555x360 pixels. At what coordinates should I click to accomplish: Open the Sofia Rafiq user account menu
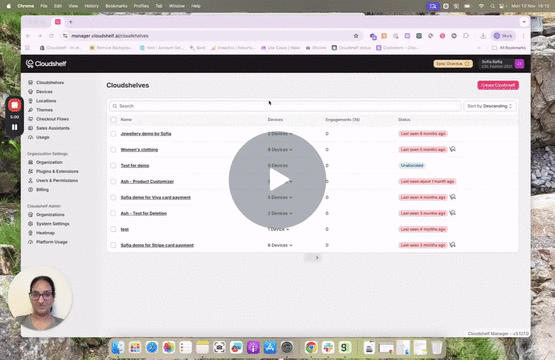coord(502,64)
